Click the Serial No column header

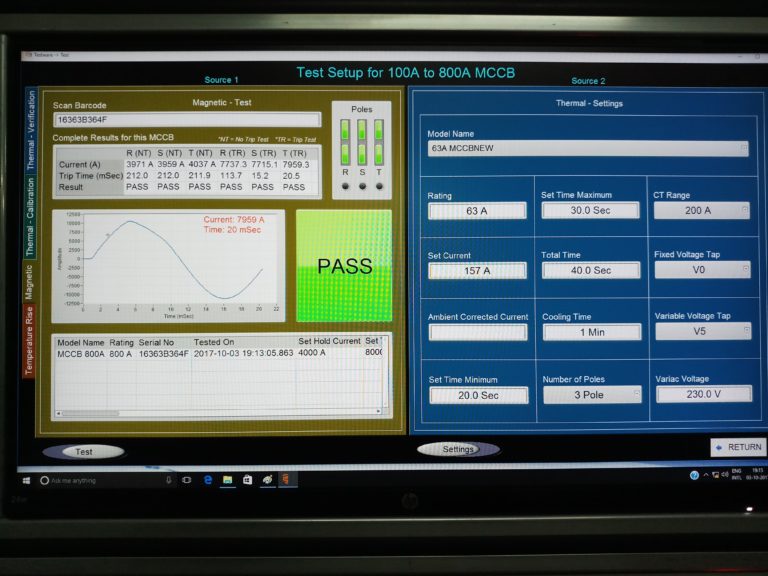[x=156, y=342]
